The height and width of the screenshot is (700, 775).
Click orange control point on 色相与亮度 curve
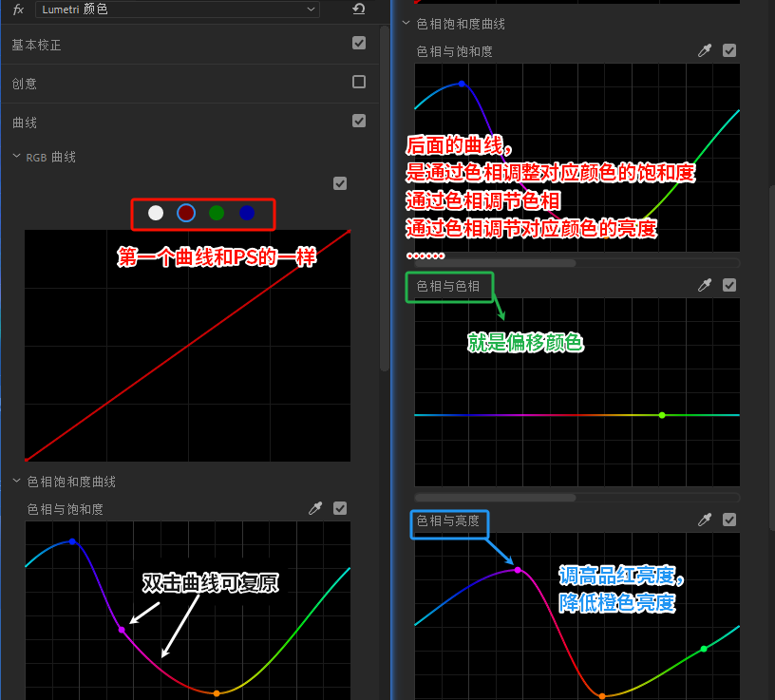(x=602, y=696)
